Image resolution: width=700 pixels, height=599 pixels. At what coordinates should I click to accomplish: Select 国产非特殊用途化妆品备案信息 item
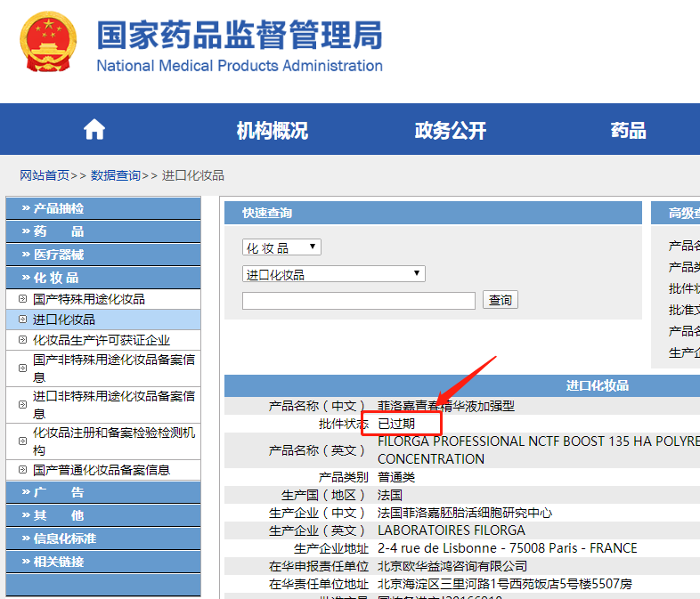pyautogui.click(x=114, y=368)
